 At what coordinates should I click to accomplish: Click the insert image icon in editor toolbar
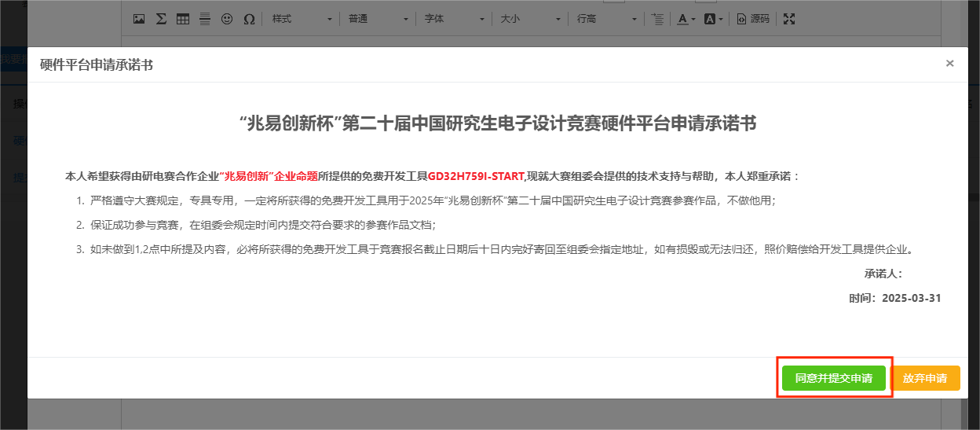139,19
